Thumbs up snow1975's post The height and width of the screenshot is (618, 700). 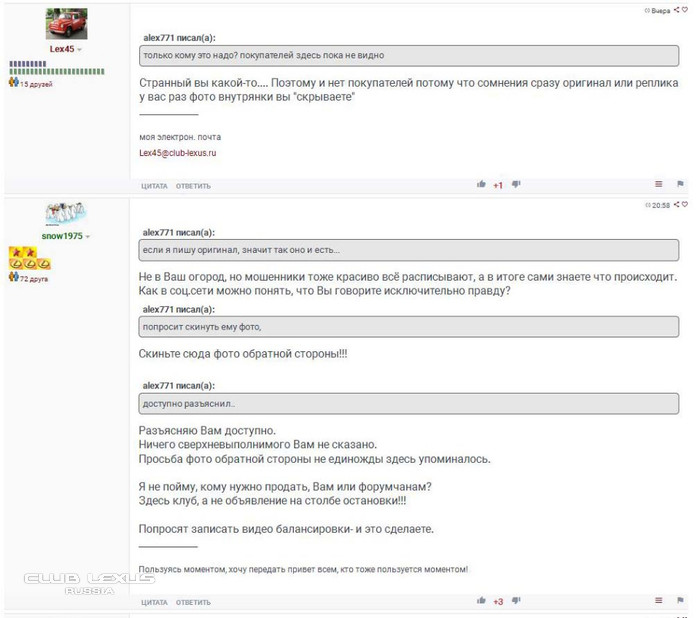(481, 601)
